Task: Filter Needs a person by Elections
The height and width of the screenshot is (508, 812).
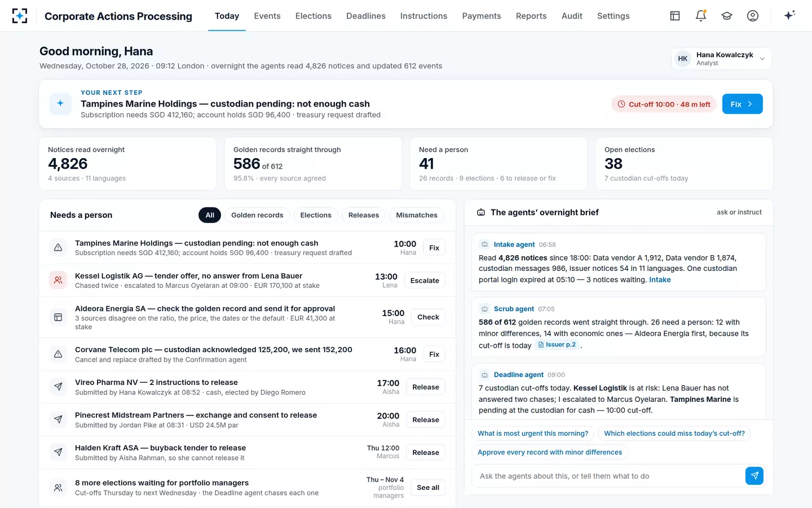Action: (x=316, y=215)
